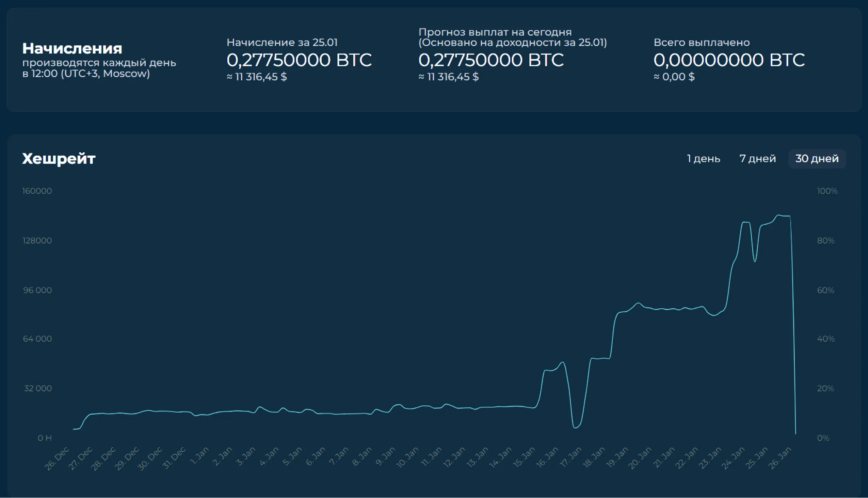Click the 100% right axis label

pyautogui.click(x=827, y=191)
